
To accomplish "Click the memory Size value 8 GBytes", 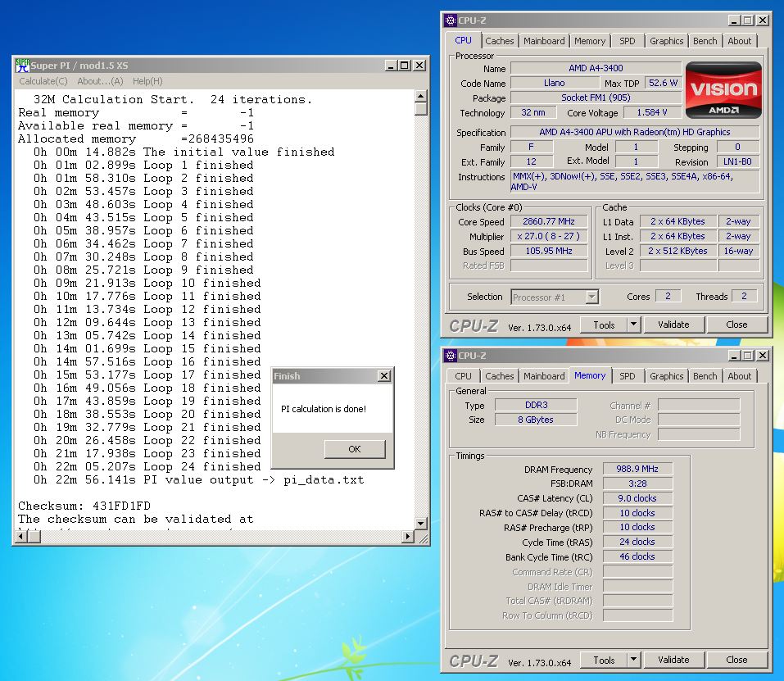I will pyautogui.click(x=536, y=420).
